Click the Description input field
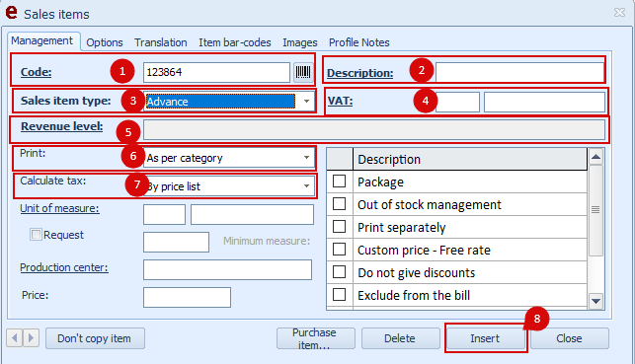 pyautogui.click(x=519, y=73)
